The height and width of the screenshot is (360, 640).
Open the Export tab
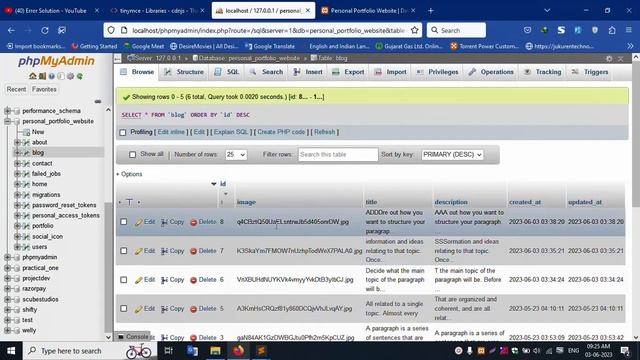point(348,72)
